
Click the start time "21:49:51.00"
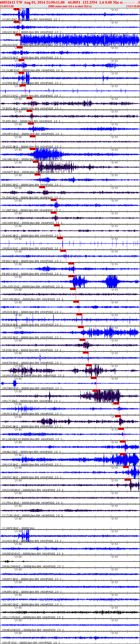(7, 6)
